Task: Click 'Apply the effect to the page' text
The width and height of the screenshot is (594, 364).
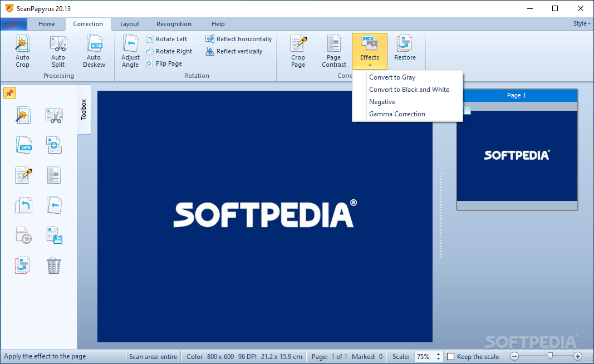Action: point(45,356)
